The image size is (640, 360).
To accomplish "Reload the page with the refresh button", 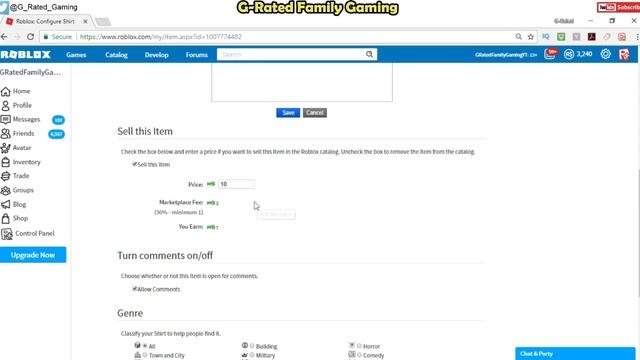I will point(30,37).
